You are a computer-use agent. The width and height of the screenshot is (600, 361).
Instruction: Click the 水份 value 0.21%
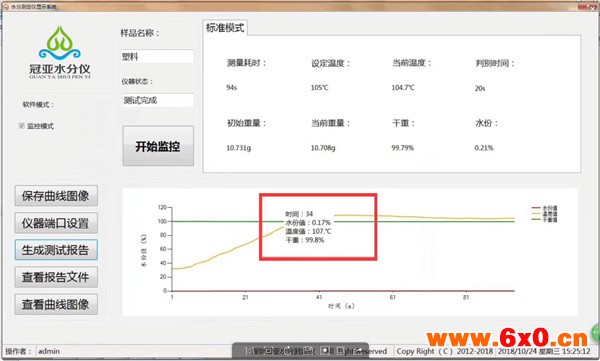pos(484,148)
